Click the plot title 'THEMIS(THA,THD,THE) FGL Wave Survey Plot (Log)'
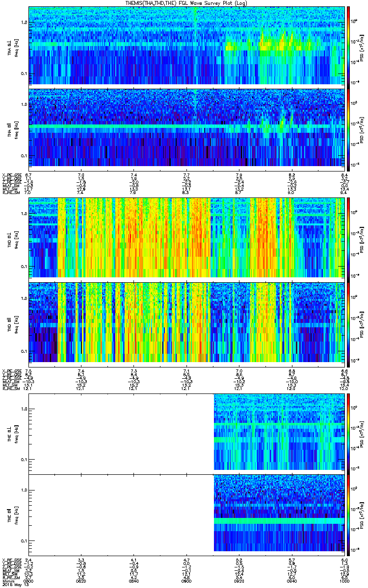368x588 pixels. coord(187,3)
